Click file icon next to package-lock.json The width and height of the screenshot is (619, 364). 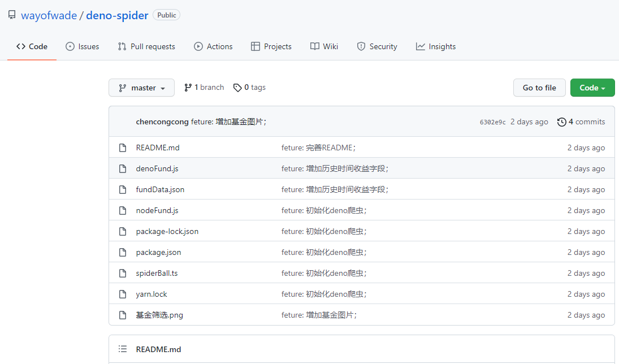pos(123,231)
